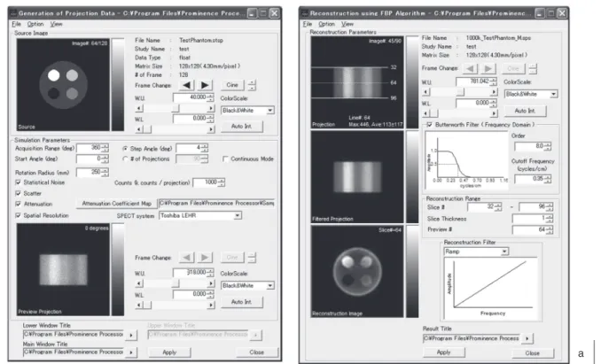Toggle Statistical Noise checkbox
Image resolution: width=601 pixels, height=364 pixels.
18,182
